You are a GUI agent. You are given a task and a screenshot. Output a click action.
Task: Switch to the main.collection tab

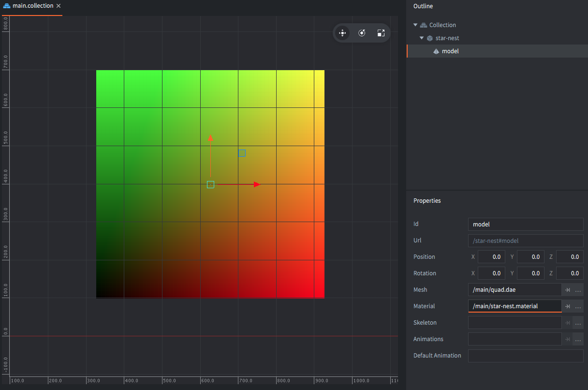click(32, 6)
